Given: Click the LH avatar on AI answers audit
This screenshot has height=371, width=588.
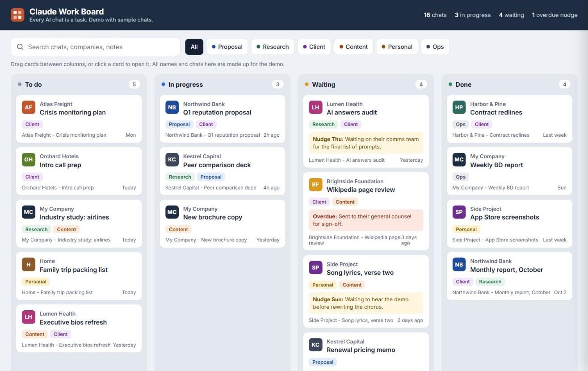Looking at the screenshot, I should 315,107.
